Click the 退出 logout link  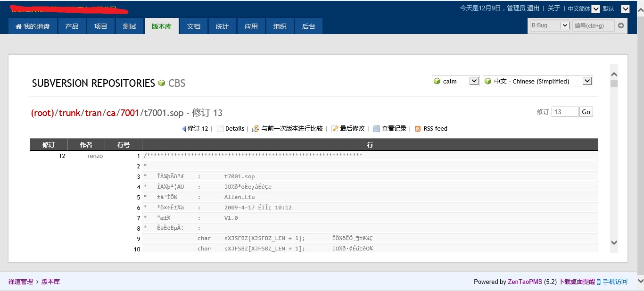point(533,8)
